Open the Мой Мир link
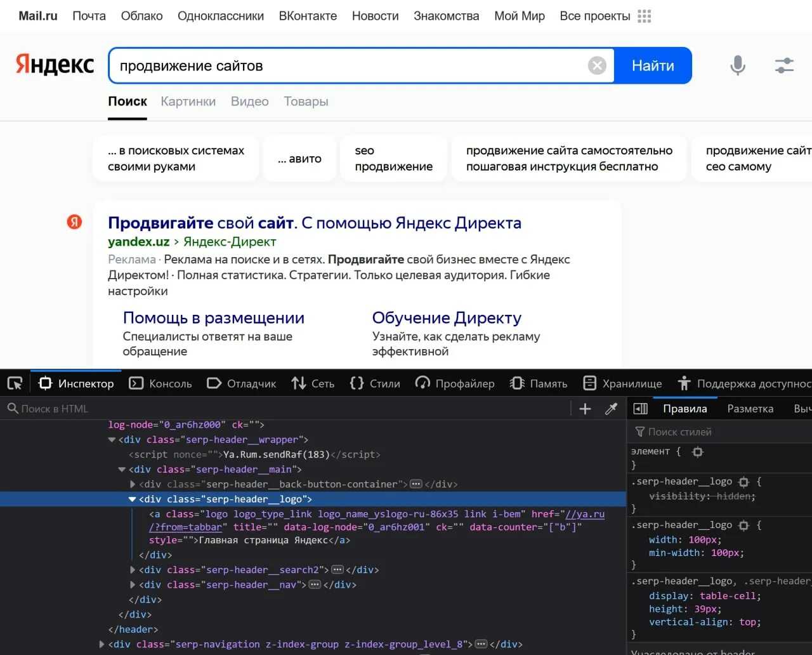 pyautogui.click(x=520, y=16)
